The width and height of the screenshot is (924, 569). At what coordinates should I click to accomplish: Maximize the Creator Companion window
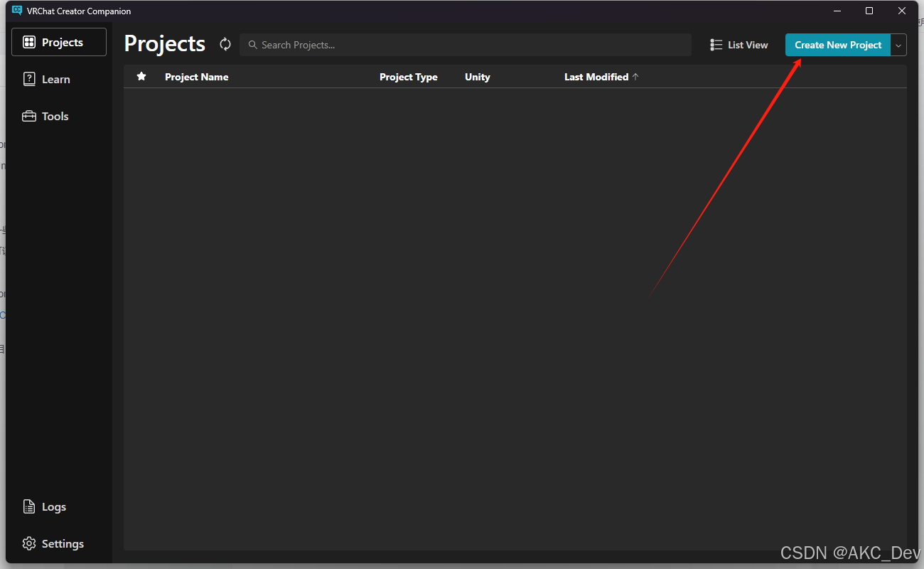click(x=869, y=11)
